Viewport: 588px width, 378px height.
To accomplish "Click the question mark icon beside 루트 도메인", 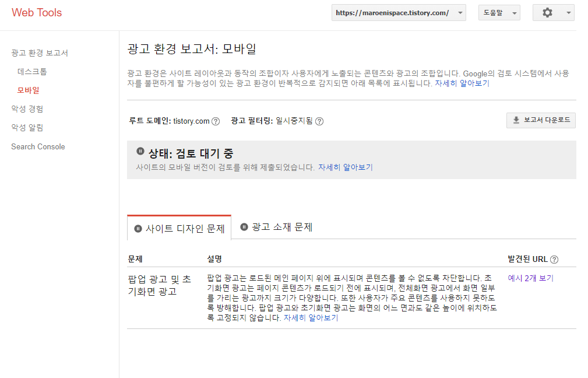I will click(x=216, y=121).
